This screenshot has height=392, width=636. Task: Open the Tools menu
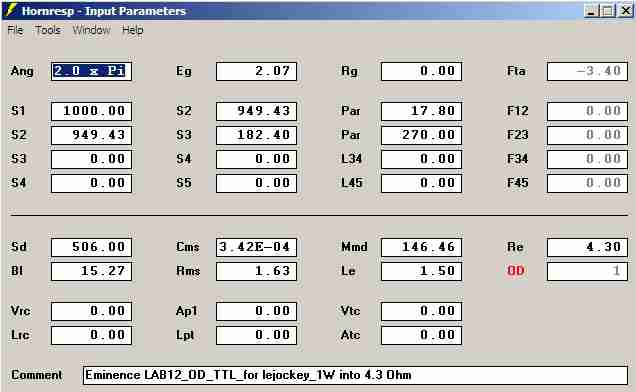[x=48, y=30]
